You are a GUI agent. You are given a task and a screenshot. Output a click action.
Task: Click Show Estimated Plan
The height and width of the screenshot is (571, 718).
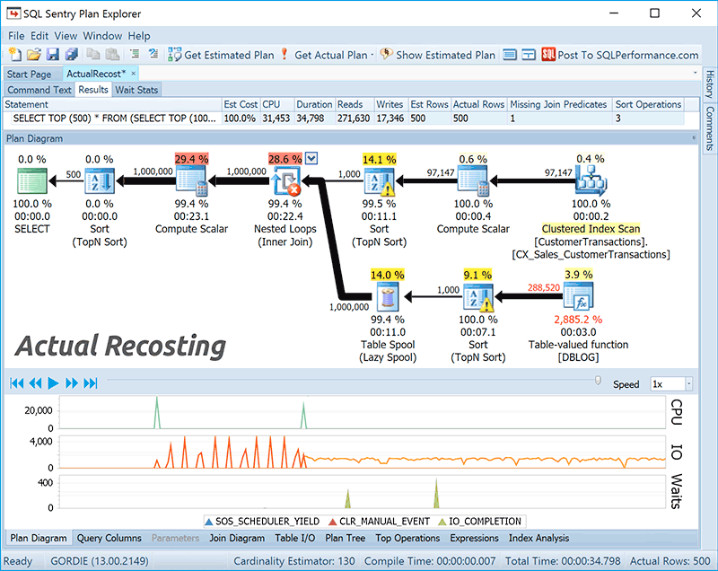pos(438,55)
